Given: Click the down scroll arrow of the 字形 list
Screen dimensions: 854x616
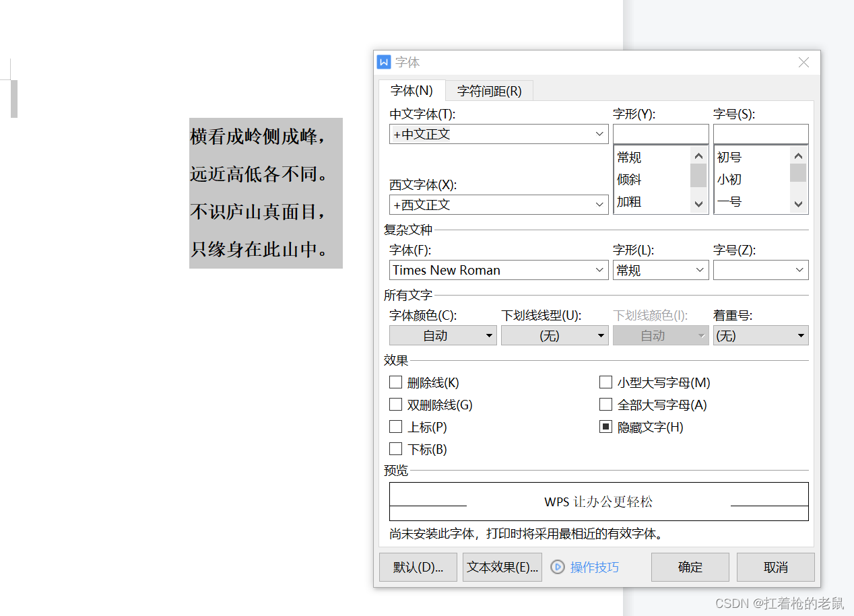Looking at the screenshot, I should pos(698,203).
